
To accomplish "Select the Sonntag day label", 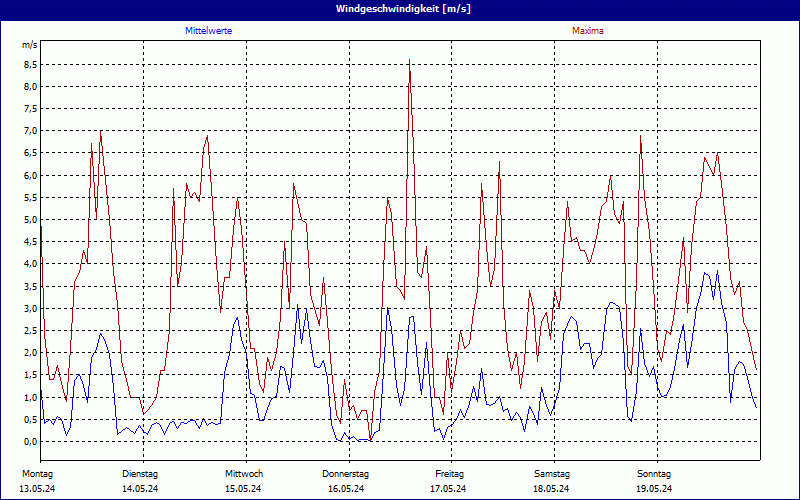I will (655, 473).
